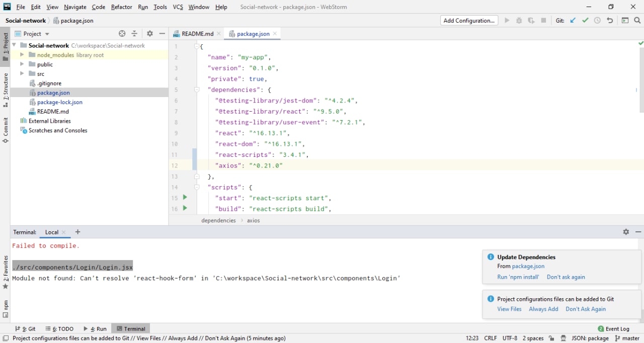This screenshot has height=343, width=644.
Task: Collapse the Social-network root folder
Action: click(x=14, y=45)
